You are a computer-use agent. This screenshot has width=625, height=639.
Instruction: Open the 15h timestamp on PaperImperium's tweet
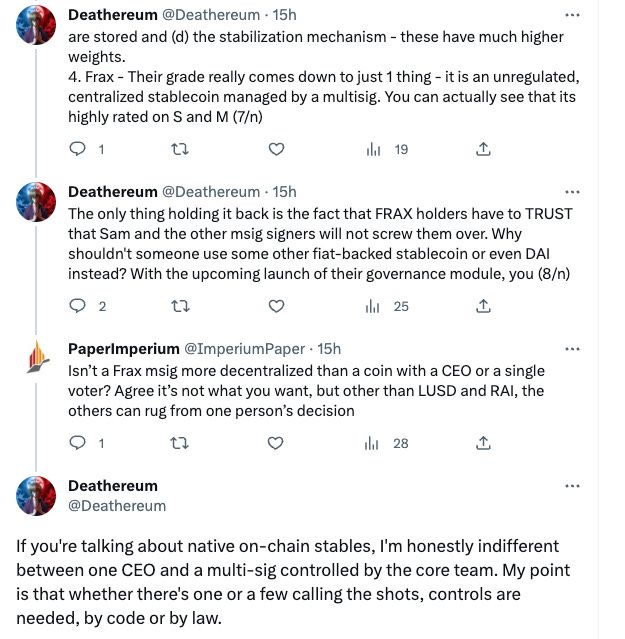pyautogui.click(x=329, y=349)
